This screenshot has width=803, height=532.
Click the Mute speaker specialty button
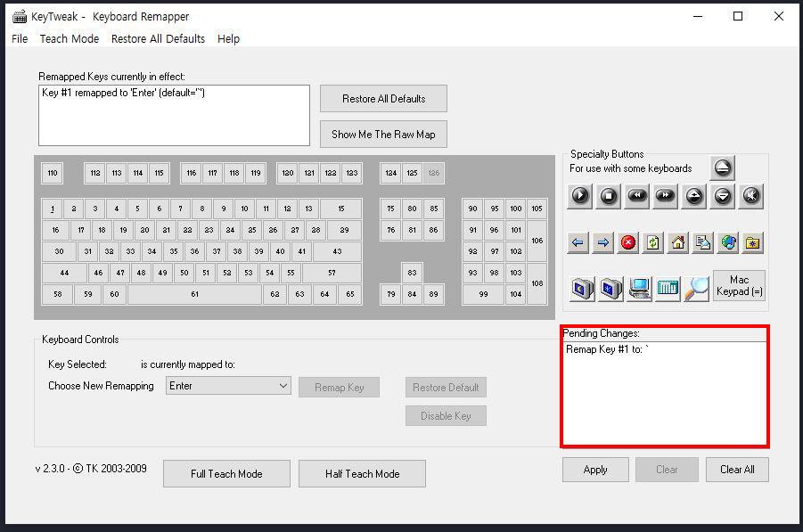tap(750, 196)
